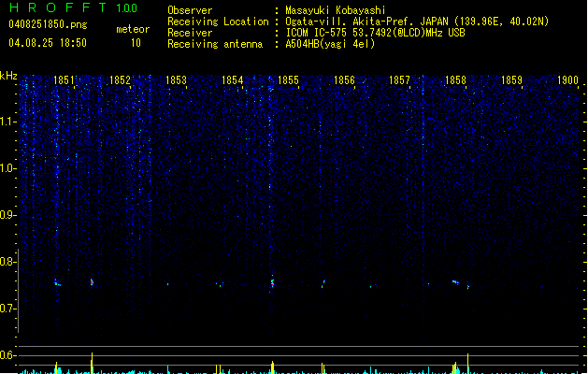588x374 pixels.
Task: Click the 0.9 kHz axis label
Action: tap(8, 215)
